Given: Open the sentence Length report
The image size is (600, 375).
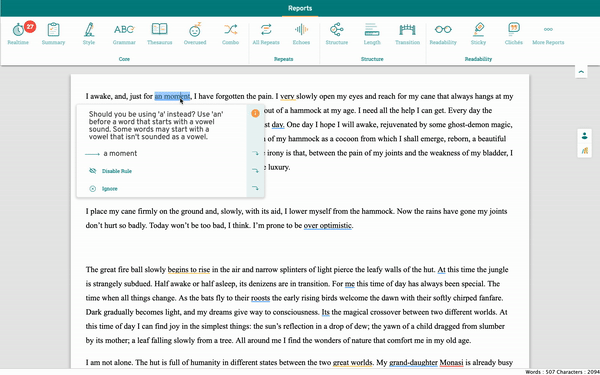Looking at the screenshot, I should [x=372, y=34].
